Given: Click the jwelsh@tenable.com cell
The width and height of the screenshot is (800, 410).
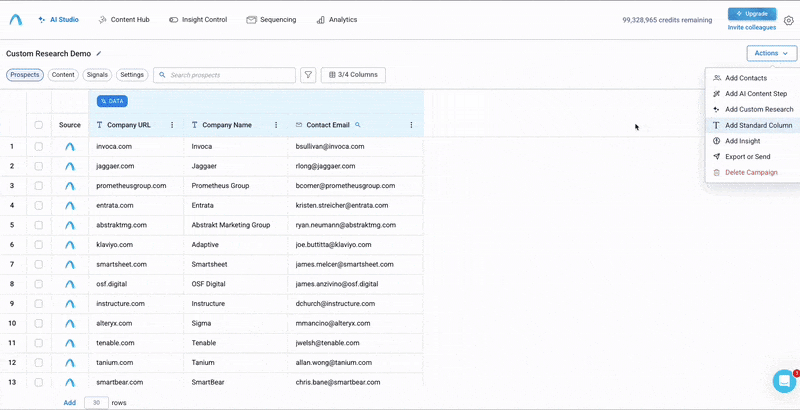Looking at the screenshot, I should click(356, 343).
